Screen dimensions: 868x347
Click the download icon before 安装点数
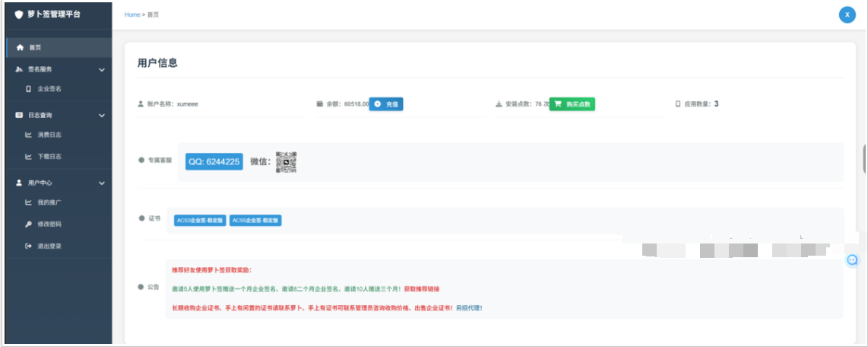499,103
